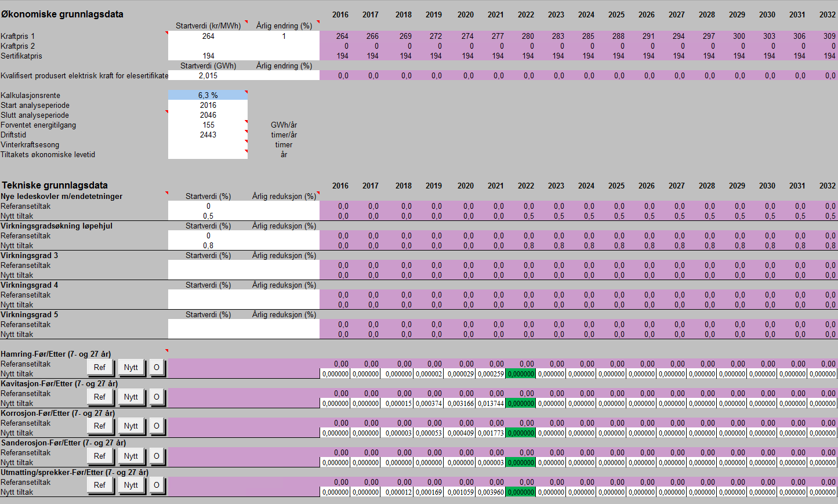Click Kavitasjon Nytt tiltak value 0,013744
The height and width of the screenshot is (504, 838).
491,403
